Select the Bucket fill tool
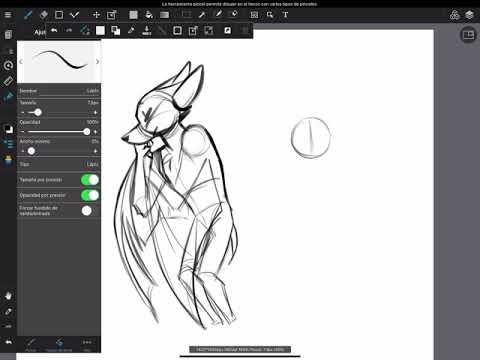 149,15
